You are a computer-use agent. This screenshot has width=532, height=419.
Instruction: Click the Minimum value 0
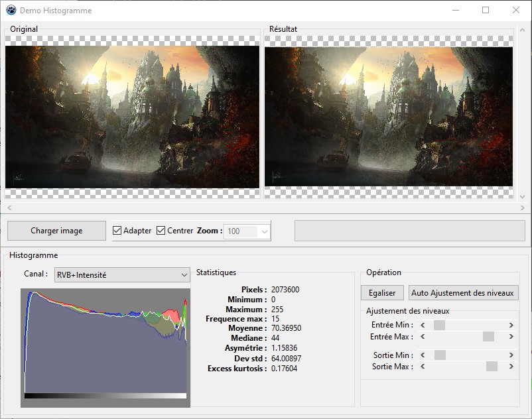(273, 300)
